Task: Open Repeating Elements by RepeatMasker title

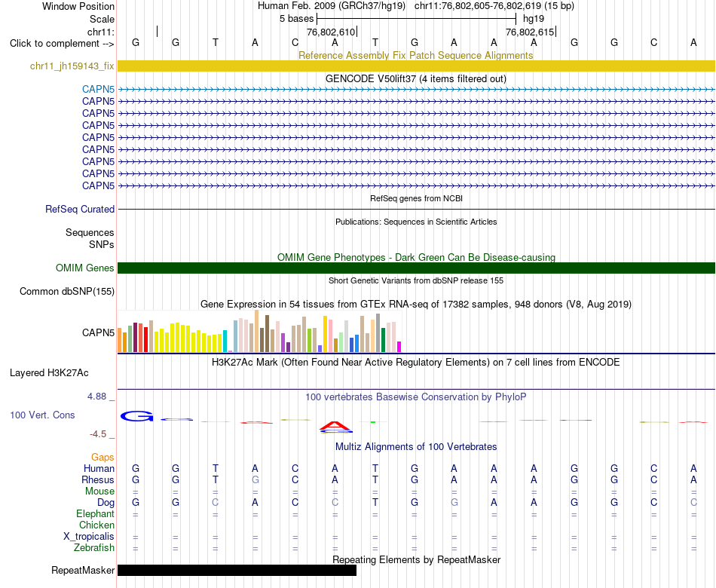Action: [x=416, y=559]
